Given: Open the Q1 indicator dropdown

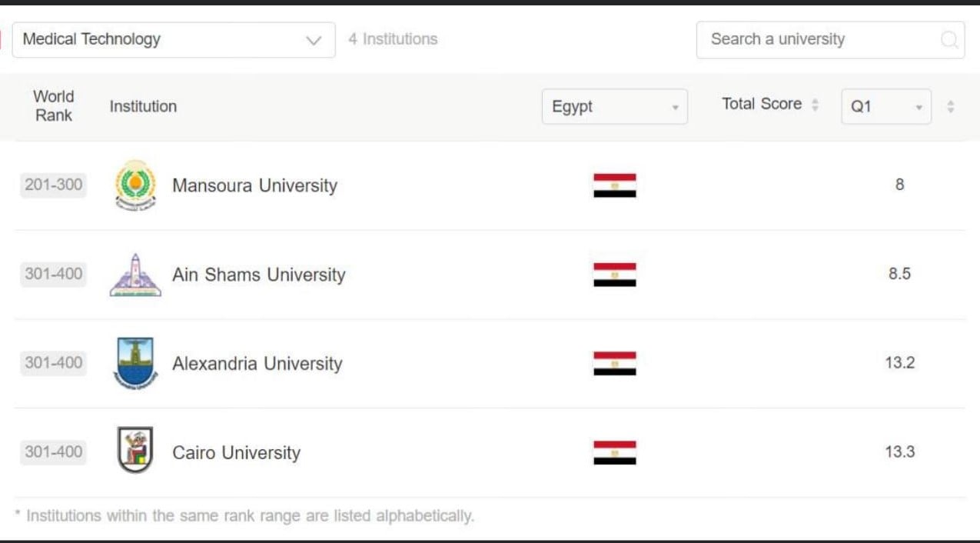Looking at the screenshot, I should tap(885, 107).
